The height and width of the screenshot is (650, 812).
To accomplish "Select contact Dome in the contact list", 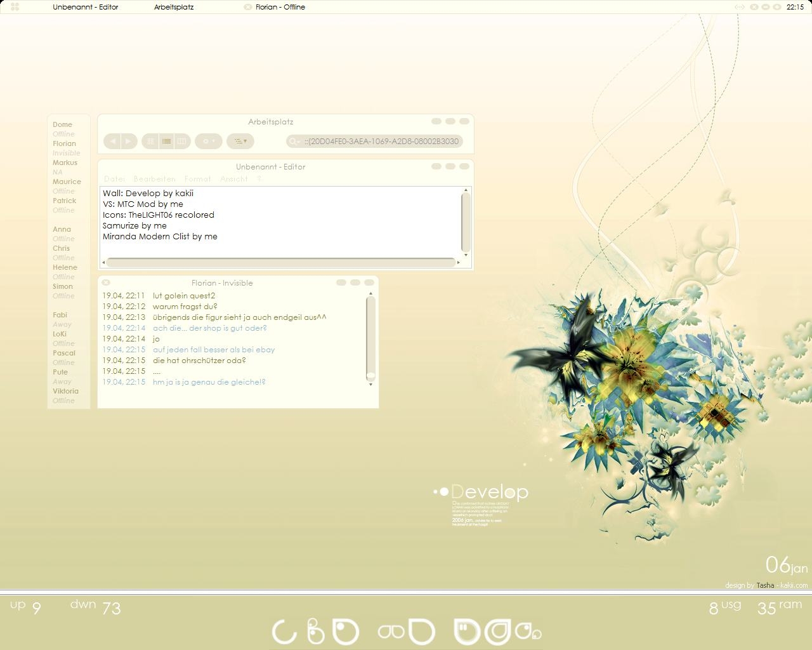I will 62,124.
